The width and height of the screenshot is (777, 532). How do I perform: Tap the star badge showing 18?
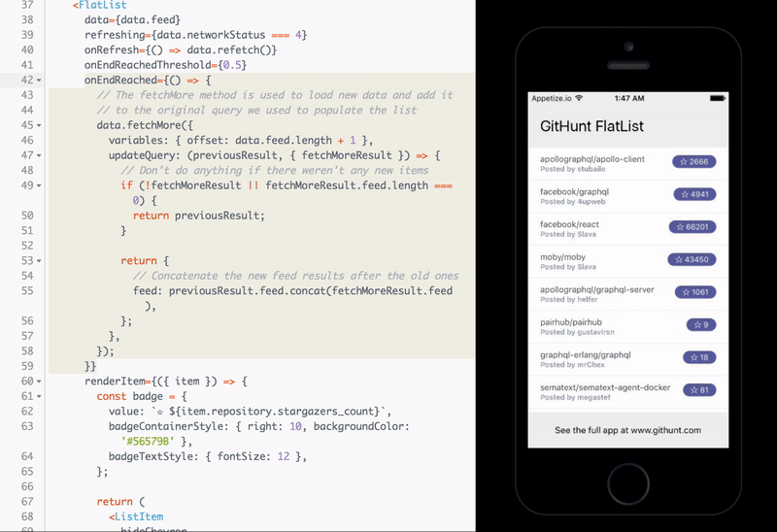(x=699, y=357)
